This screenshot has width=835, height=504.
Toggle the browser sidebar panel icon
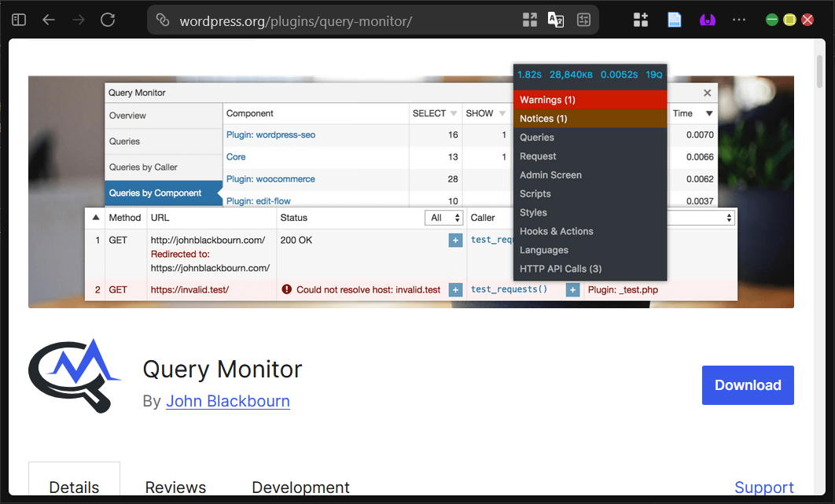pos(19,20)
